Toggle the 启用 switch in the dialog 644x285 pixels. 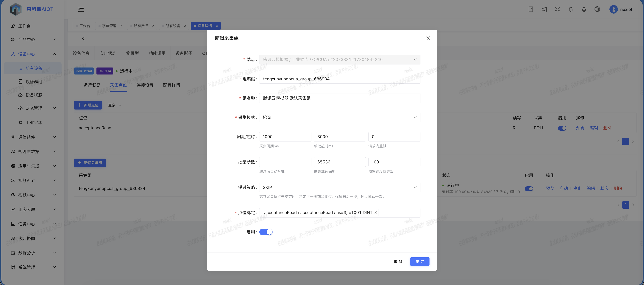click(266, 232)
